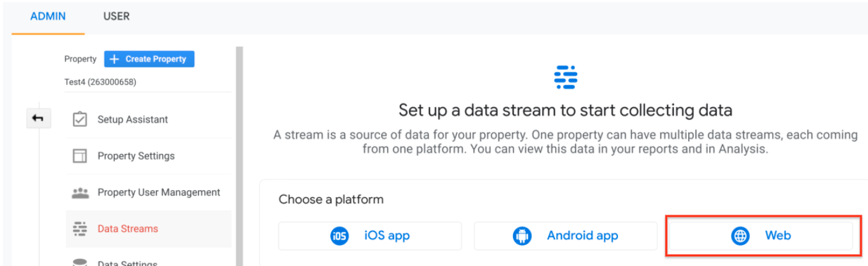Open Property User Management text entry
868x266 pixels.
click(159, 192)
